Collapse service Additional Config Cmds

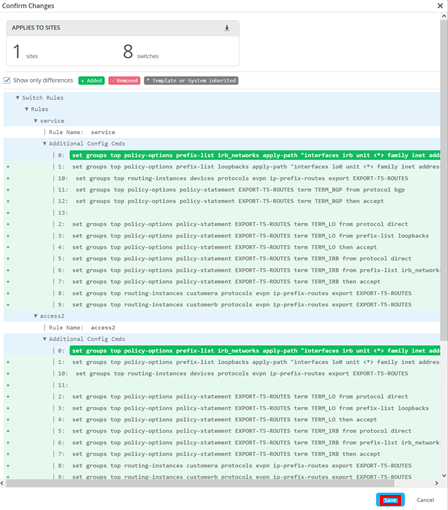44,144
